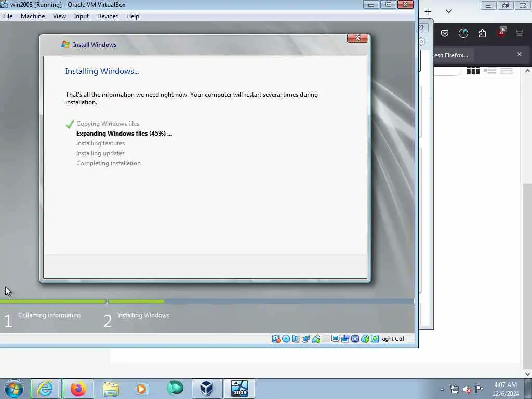The image size is (532, 399).
Task: Open the View menu
Action: coord(59,16)
